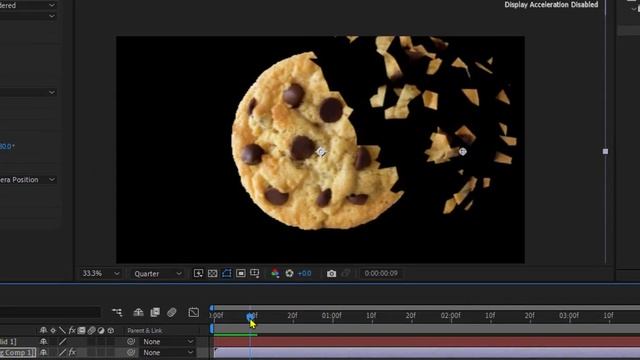Click the Shy column header icon
The width and height of the screenshot is (640, 360).
coord(43,331)
